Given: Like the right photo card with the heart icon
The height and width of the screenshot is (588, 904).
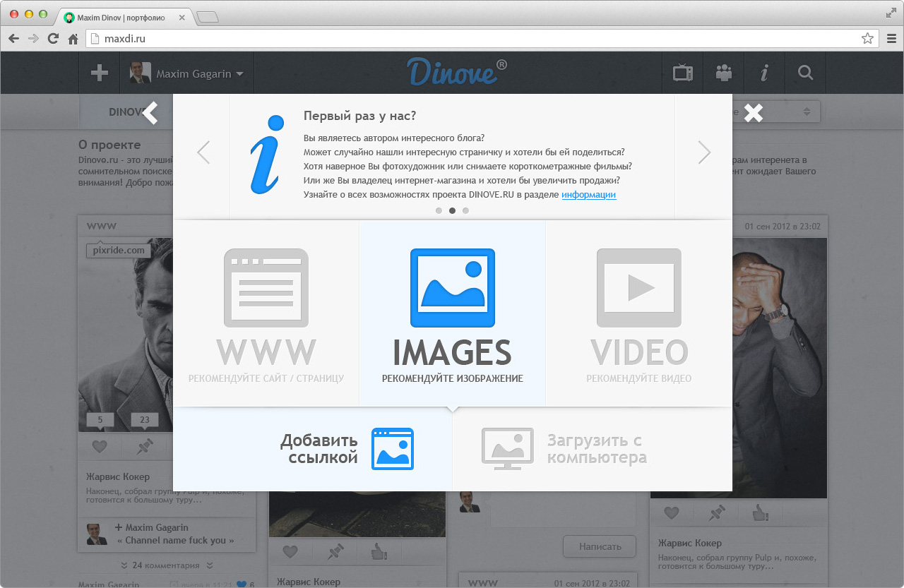Looking at the screenshot, I should pyautogui.click(x=672, y=512).
